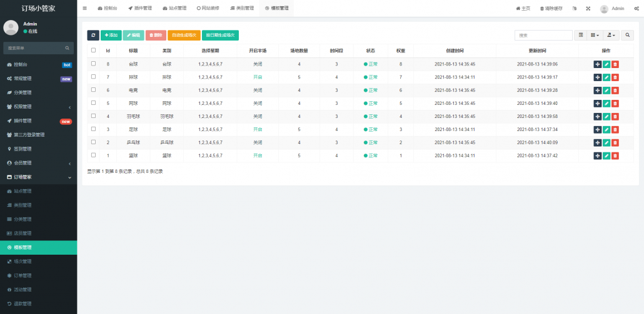Click the green edit icon for 排球 row
This screenshot has width=644, height=314.
(606, 77)
